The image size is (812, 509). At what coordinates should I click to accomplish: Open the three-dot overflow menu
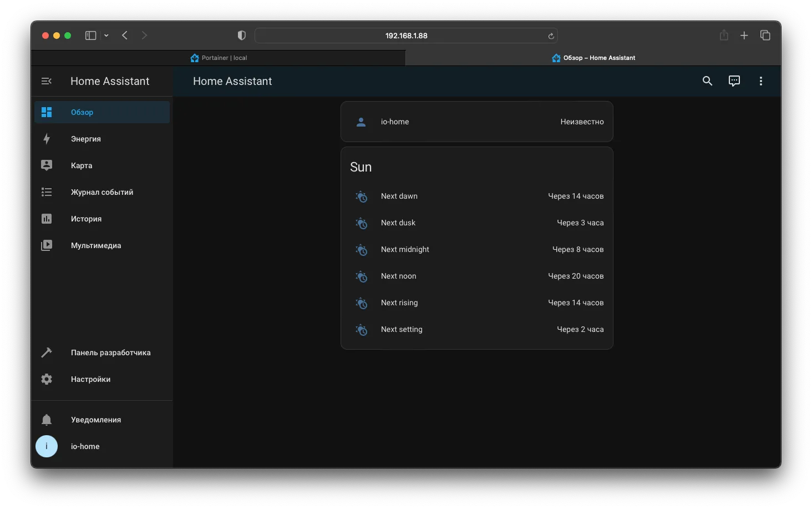coord(760,81)
